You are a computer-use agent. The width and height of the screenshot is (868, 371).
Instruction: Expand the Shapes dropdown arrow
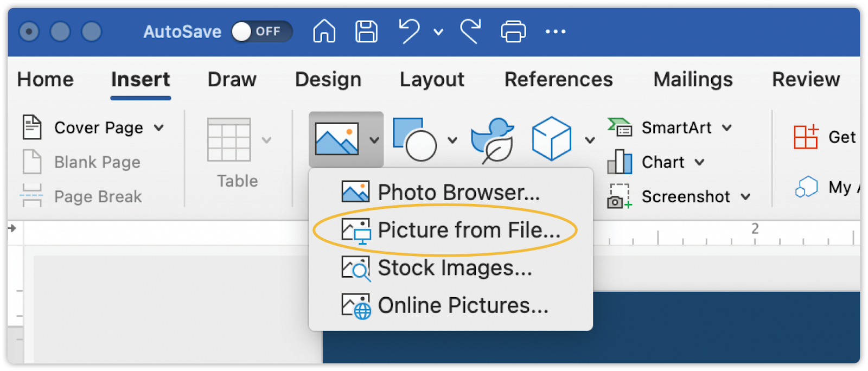(452, 140)
